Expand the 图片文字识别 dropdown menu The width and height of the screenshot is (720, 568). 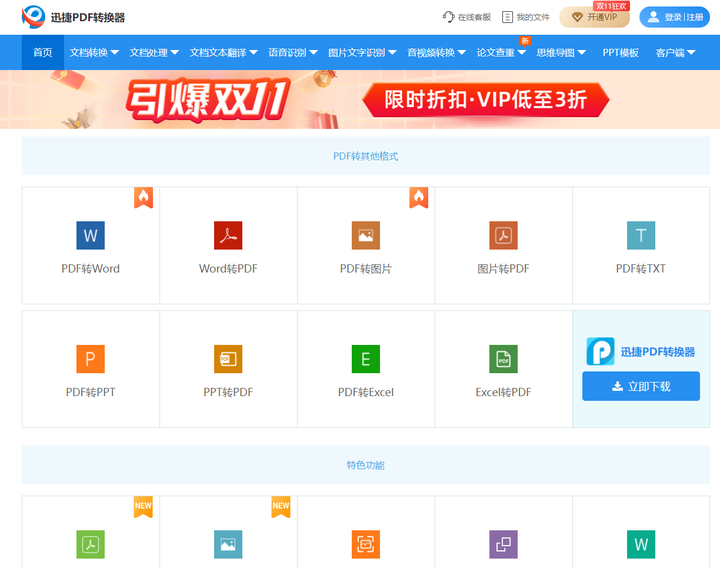point(362,52)
